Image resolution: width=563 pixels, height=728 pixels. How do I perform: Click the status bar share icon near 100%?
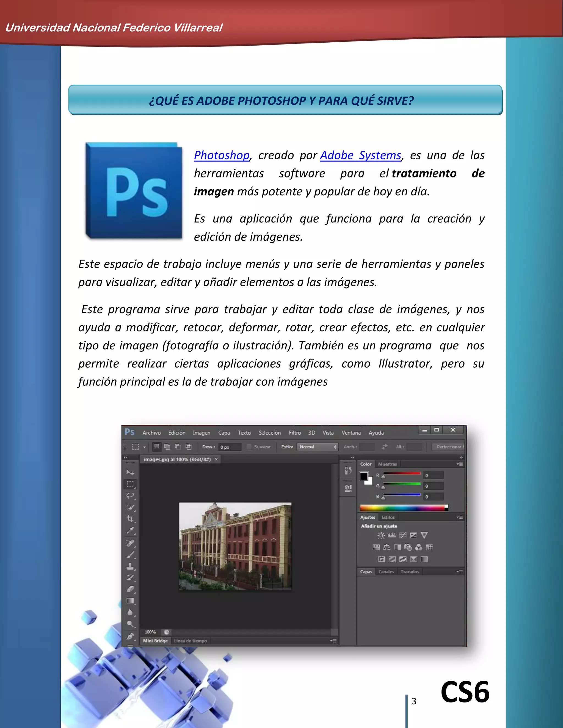(166, 632)
